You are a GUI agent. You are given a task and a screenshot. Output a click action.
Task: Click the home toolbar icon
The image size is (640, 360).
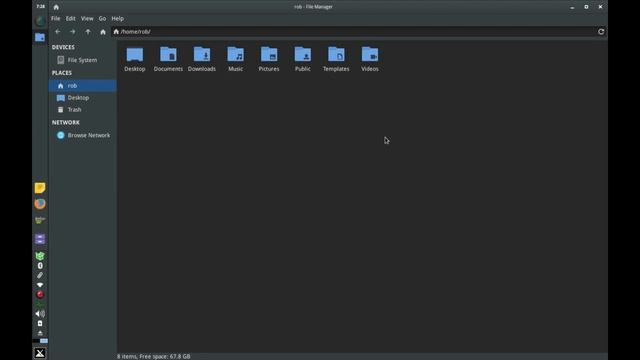tap(103, 31)
